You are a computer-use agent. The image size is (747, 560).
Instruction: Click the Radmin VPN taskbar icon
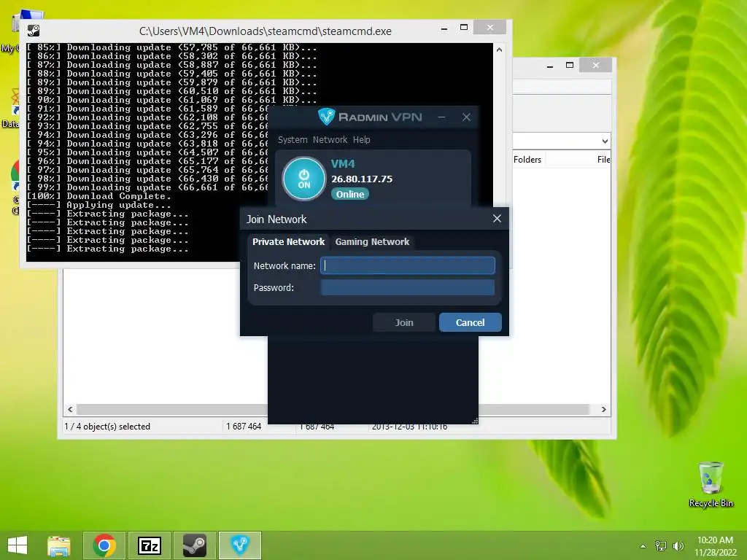coord(239,545)
